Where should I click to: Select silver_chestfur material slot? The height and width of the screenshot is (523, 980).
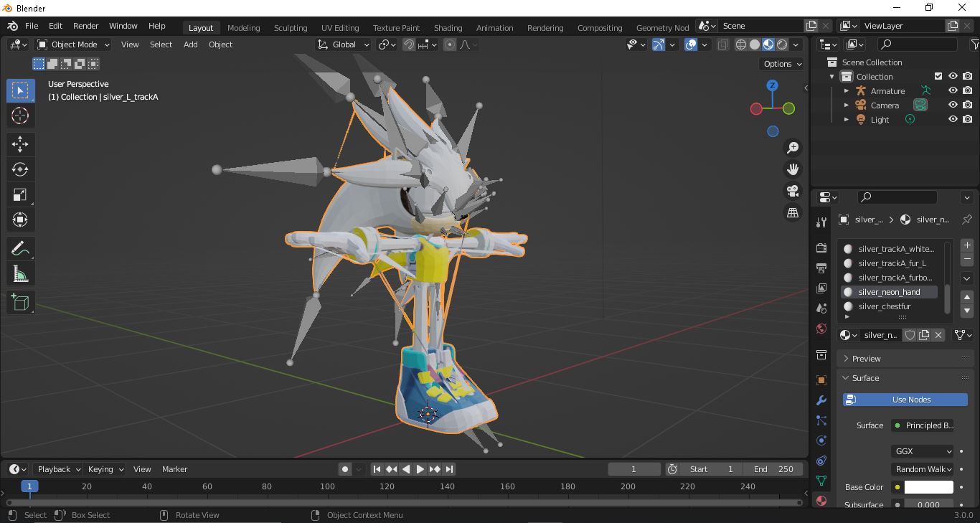click(890, 306)
